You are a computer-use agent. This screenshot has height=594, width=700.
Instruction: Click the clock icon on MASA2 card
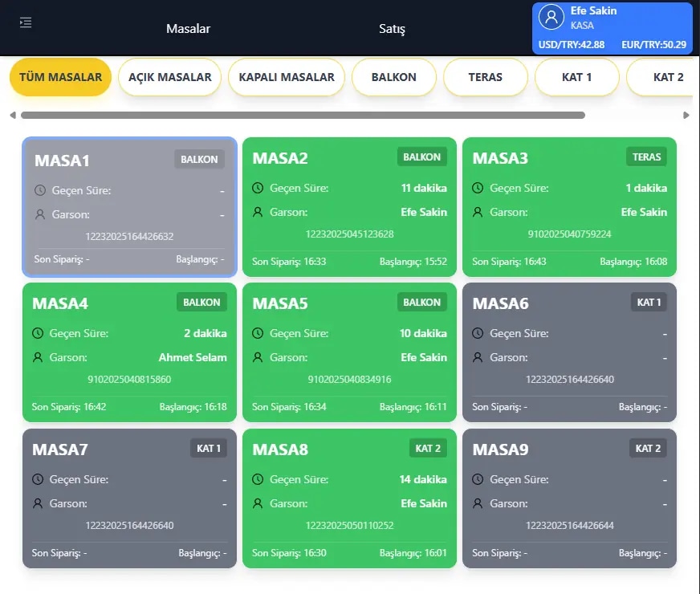[258, 188]
